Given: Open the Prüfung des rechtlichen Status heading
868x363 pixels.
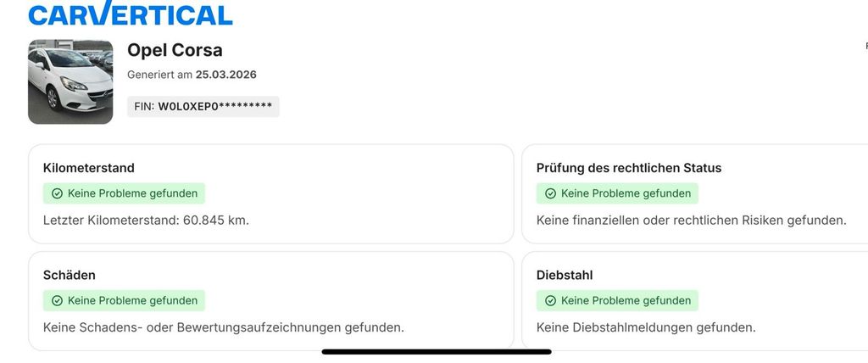Looking at the screenshot, I should (x=629, y=168).
